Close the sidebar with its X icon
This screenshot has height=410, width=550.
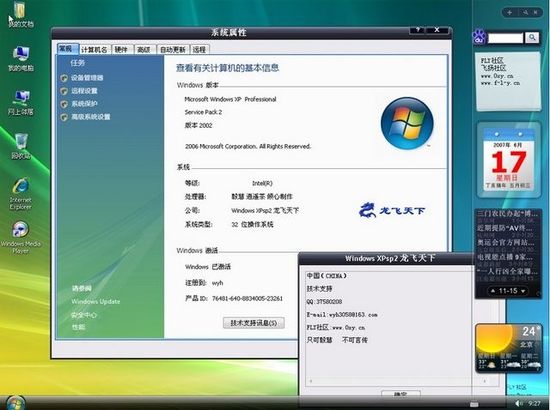pos(536,13)
